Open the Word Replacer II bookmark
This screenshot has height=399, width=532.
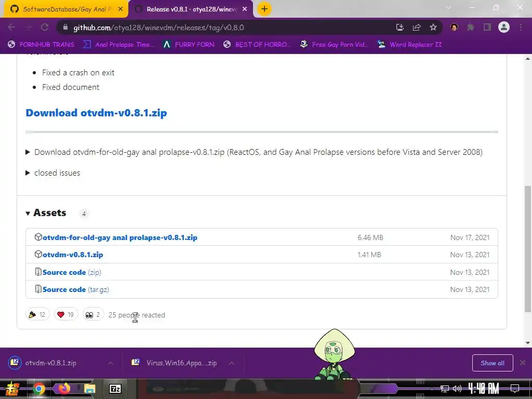410,45
